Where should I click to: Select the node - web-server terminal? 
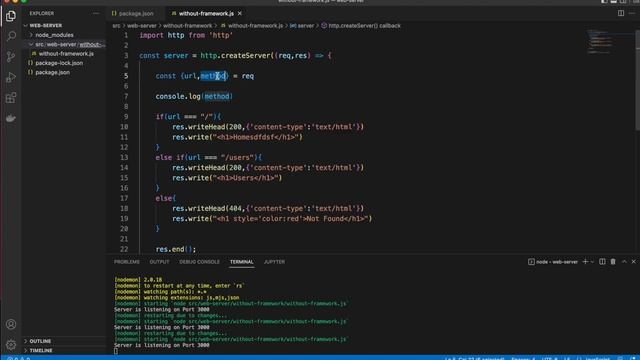pos(553,262)
